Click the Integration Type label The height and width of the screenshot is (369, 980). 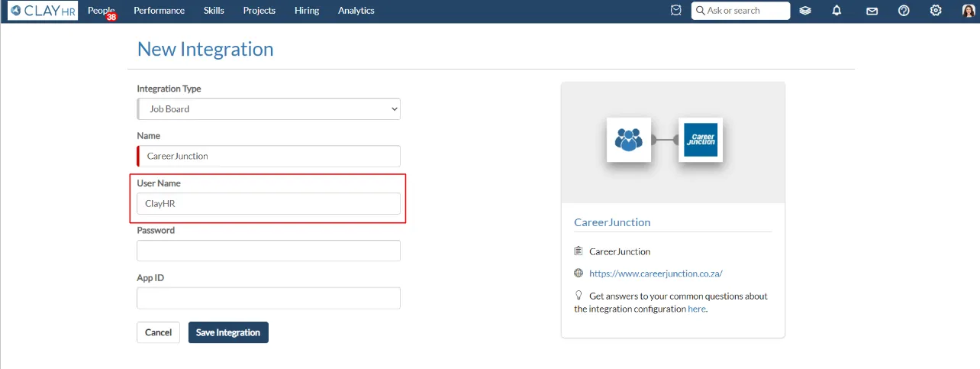[x=169, y=89]
